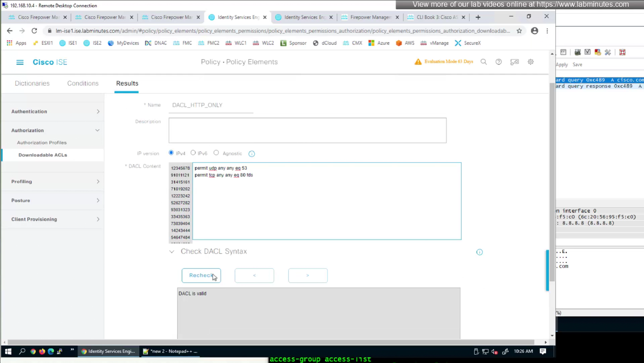644x363 pixels.
Task: Open the ISE settings gear icon
Action: tap(531, 62)
